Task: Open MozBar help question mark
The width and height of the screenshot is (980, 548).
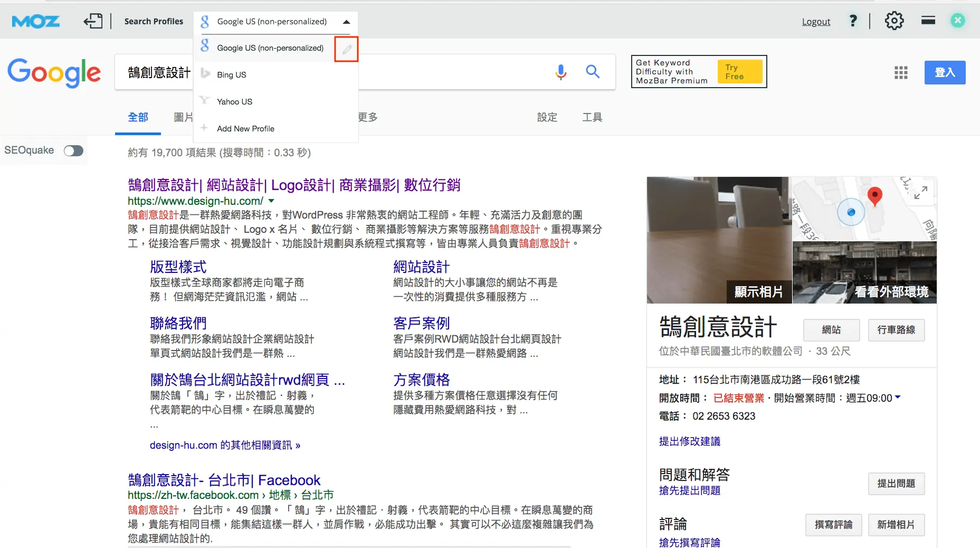Action: (x=853, y=21)
